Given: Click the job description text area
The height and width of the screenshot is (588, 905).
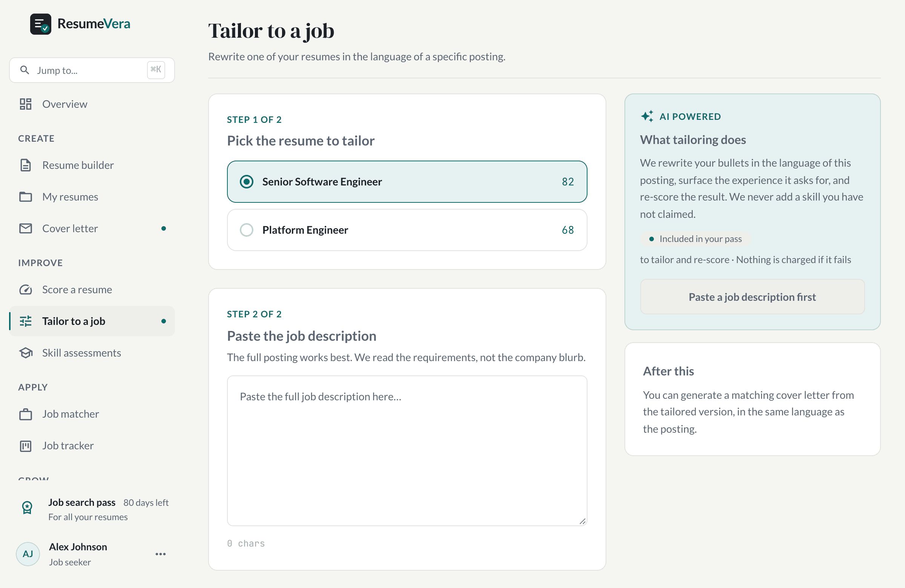Looking at the screenshot, I should [407, 451].
